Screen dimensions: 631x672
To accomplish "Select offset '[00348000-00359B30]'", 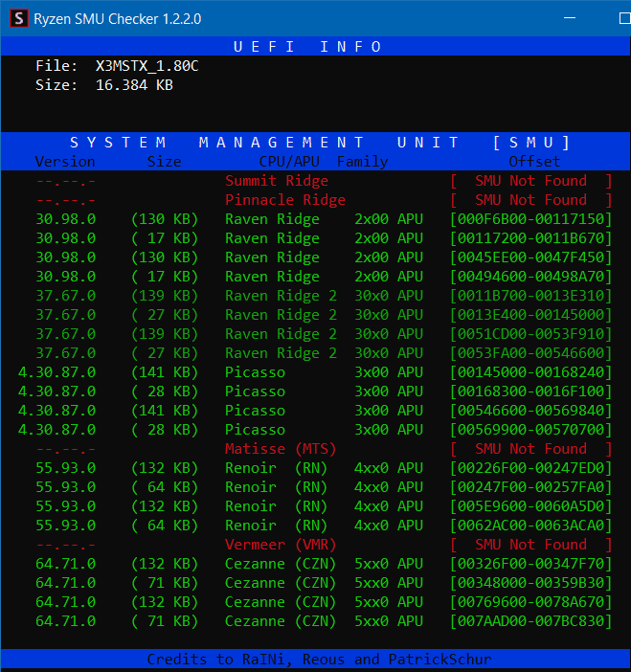I will (x=530, y=583).
